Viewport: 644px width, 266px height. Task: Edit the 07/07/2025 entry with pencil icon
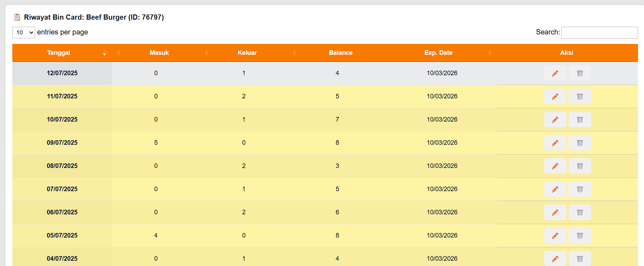(x=555, y=189)
